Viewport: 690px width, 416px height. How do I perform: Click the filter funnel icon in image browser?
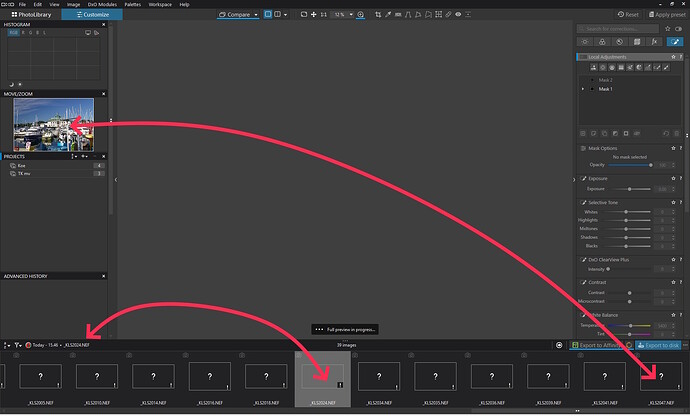click(18, 345)
